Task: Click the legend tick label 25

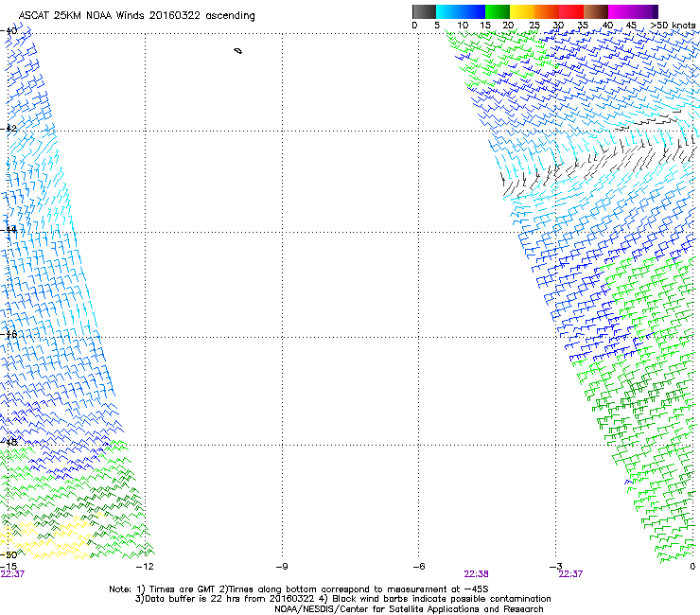Action: click(534, 26)
